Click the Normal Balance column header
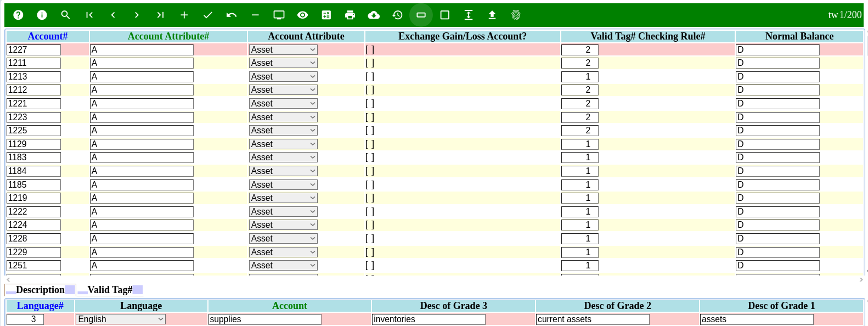 [x=799, y=36]
